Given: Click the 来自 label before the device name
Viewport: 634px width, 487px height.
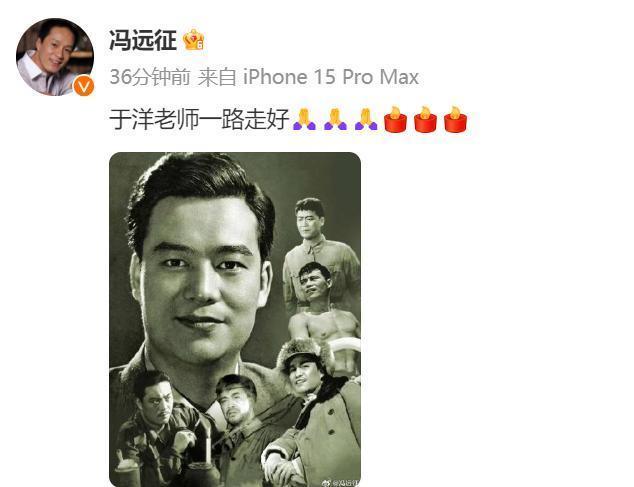Looking at the screenshot, I should 217,77.
